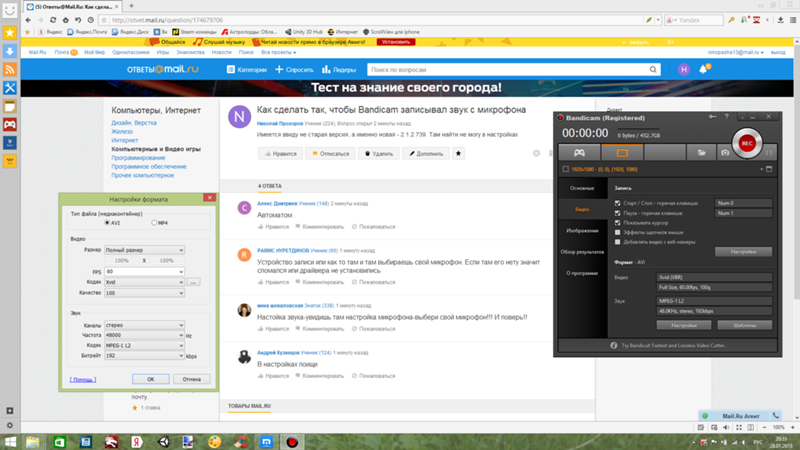Select Bandicam's screen rectangle recording mode
The width and height of the screenshot is (800, 450).
coord(622,153)
